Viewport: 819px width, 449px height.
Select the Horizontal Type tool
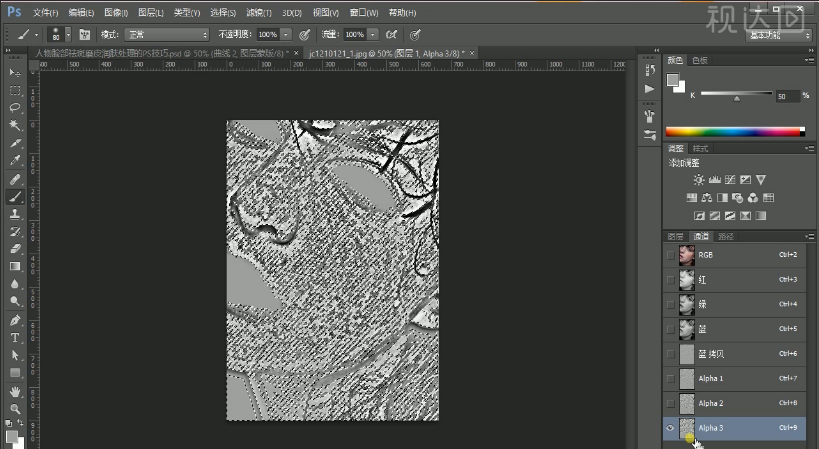(15, 338)
